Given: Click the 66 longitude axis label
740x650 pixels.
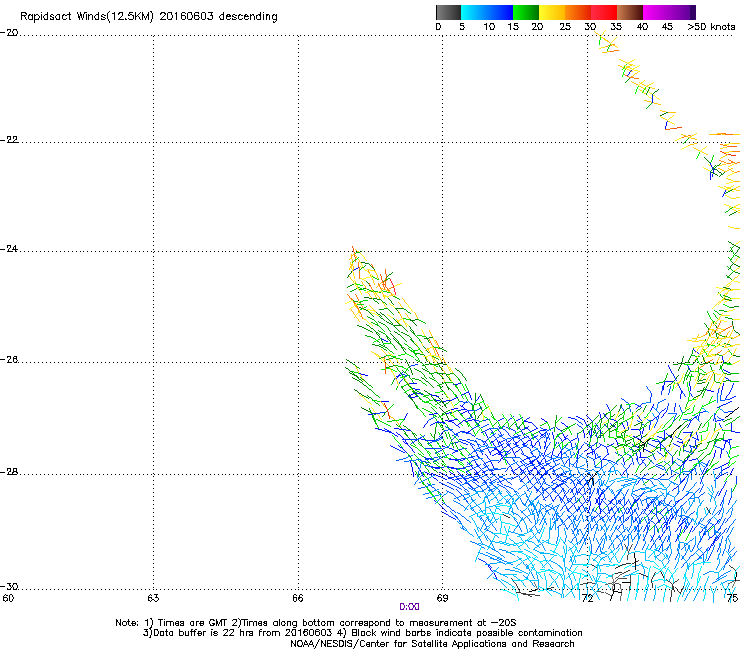Looking at the screenshot, I should (x=298, y=599).
